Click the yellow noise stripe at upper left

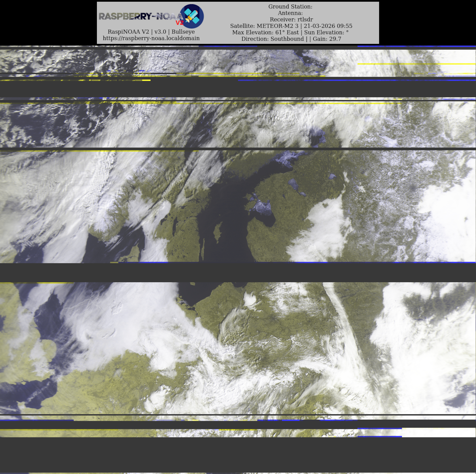74,80
